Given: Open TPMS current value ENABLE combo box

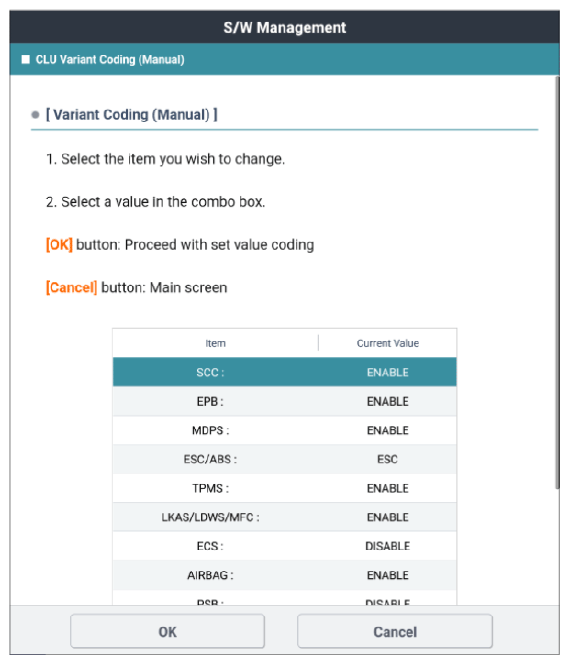Looking at the screenshot, I should (387, 488).
